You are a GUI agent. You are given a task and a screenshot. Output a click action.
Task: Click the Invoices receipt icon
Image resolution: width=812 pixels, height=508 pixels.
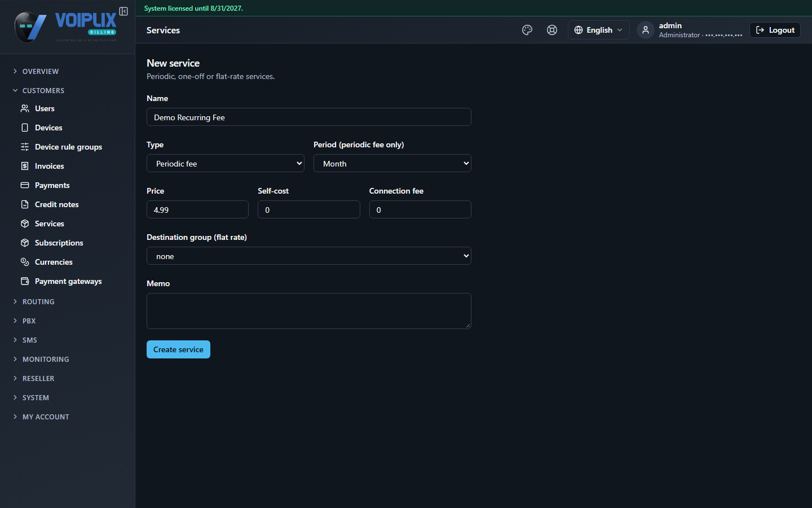(x=25, y=166)
